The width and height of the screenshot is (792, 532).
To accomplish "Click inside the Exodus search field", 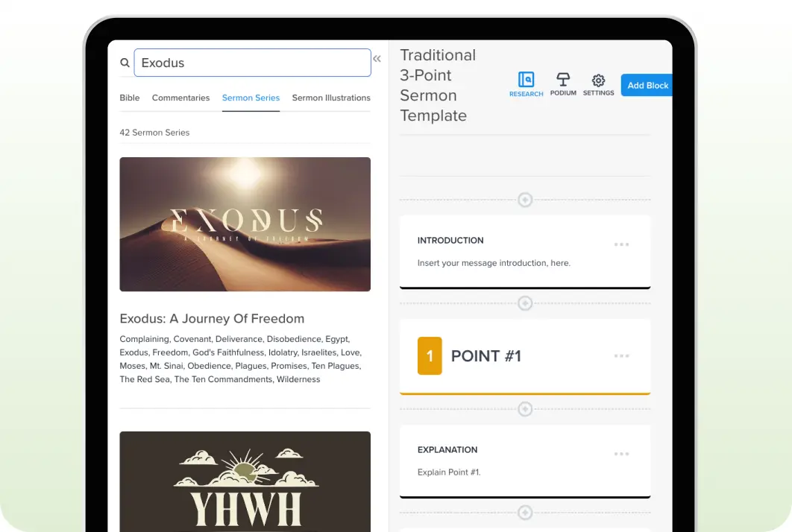I will [252, 63].
